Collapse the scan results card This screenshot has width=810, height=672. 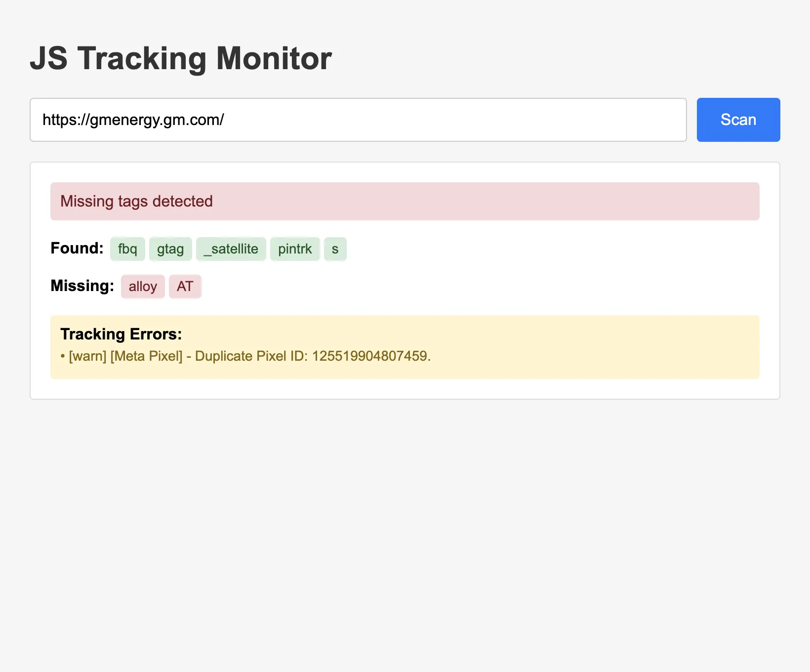point(404,279)
